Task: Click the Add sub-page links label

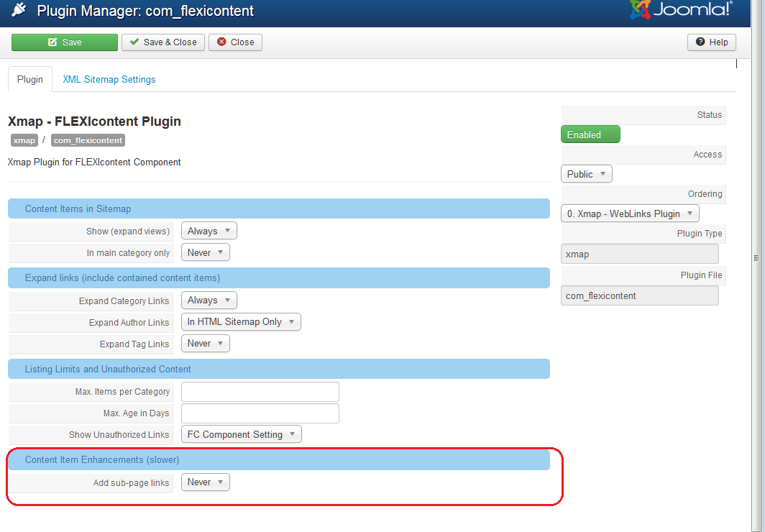Action: coord(132,482)
